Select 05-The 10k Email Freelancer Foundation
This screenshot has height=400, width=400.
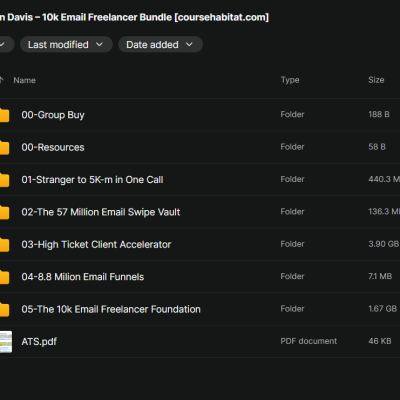point(111,309)
